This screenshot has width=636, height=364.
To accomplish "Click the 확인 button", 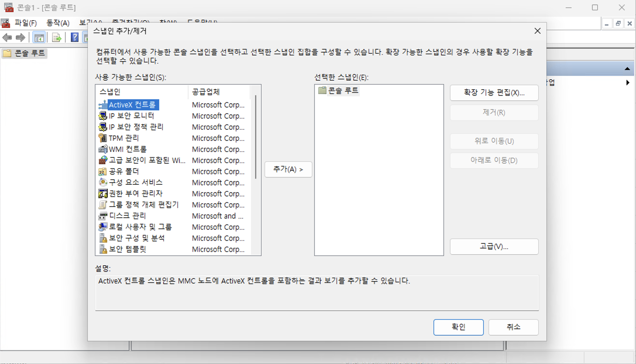I will [x=458, y=327].
